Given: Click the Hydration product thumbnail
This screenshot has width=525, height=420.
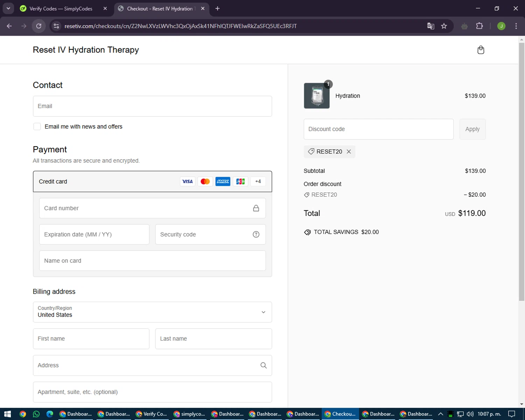Looking at the screenshot, I should click(317, 96).
